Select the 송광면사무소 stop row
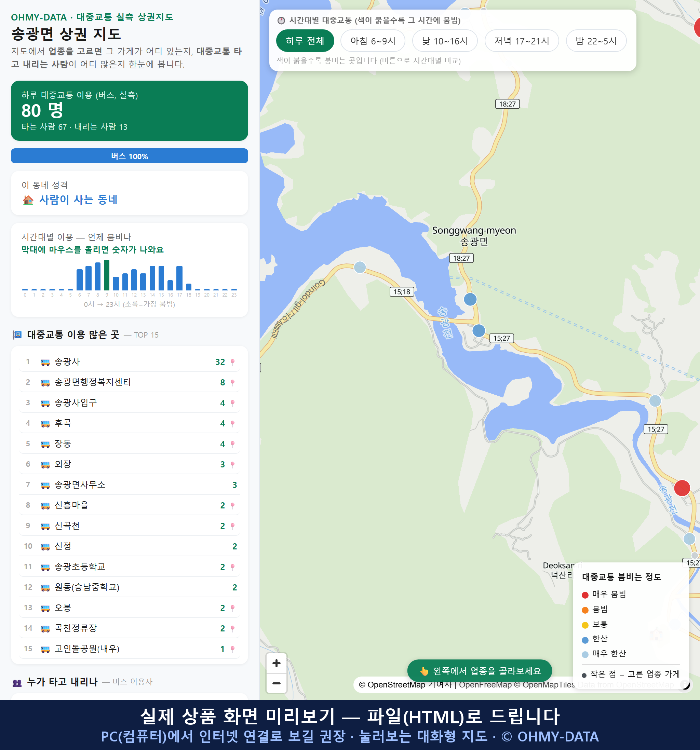 (x=130, y=485)
